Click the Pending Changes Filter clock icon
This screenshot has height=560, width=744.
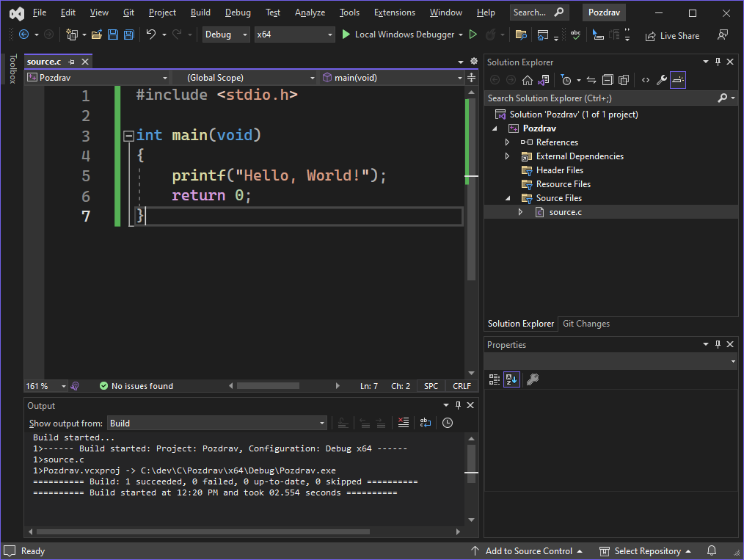(x=566, y=80)
